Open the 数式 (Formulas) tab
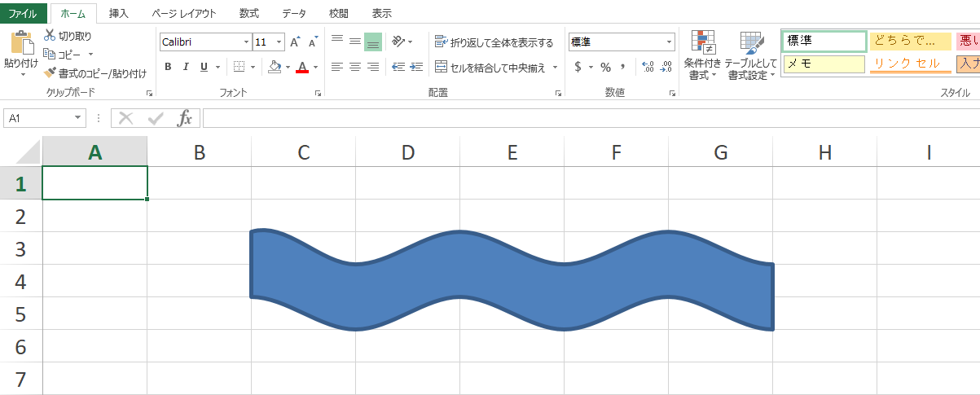The height and width of the screenshot is (395, 980). [x=250, y=14]
